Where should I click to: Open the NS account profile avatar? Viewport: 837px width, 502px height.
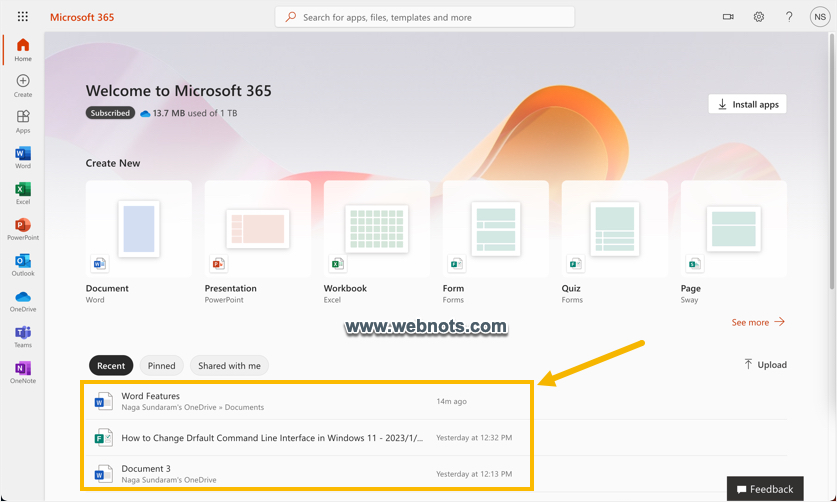click(x=820, y=17)
